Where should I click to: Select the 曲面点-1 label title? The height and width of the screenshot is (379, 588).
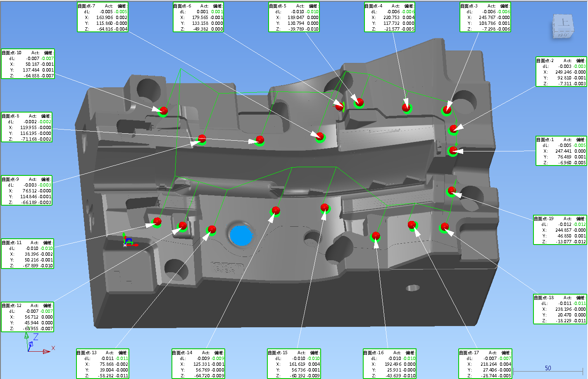[x=545, y=139]
